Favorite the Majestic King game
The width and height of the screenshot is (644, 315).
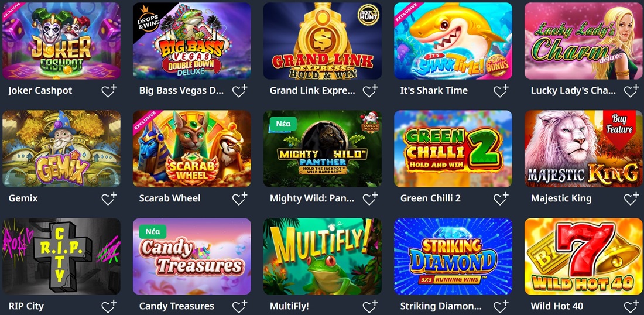click(631, 198)
